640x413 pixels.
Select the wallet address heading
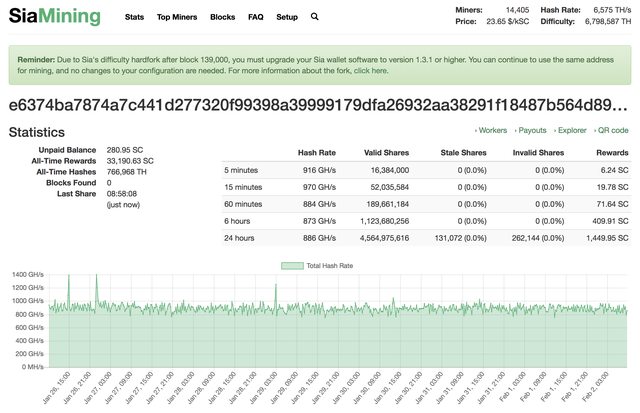(x=318, y=105)
